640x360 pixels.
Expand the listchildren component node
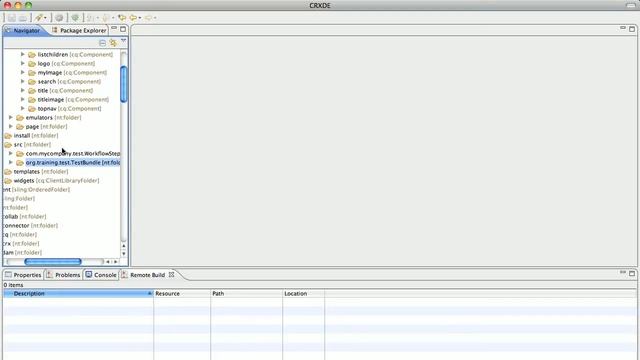tap(23, 54)
